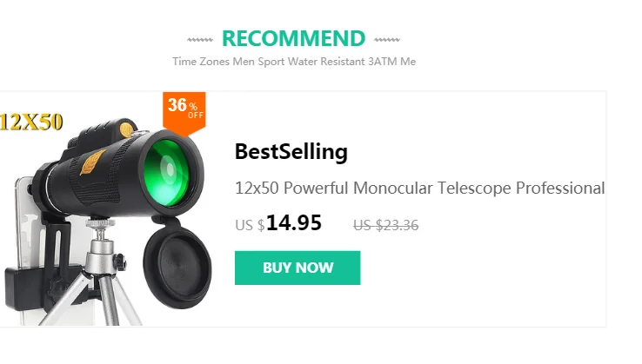This screenshot has width=642, height=364.
Task: Click the yellow 12X50 label on image
Action: click(x=31, y=122)
